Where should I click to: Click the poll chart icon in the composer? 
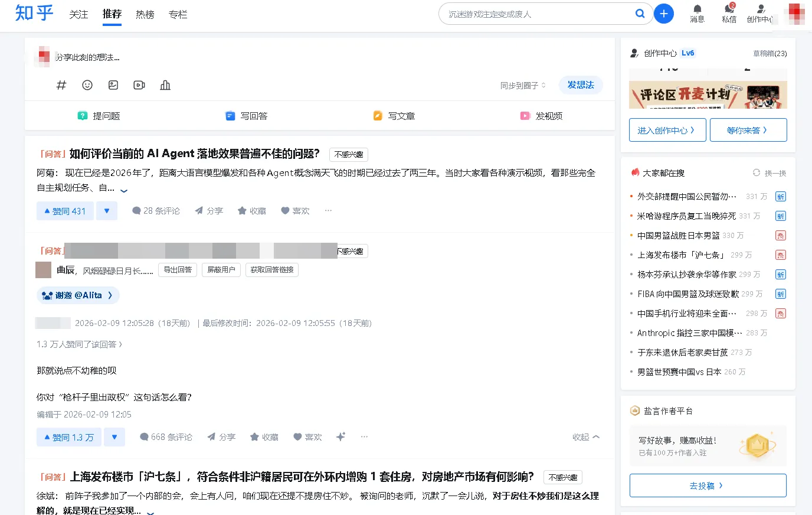click(x=165, y=85)
